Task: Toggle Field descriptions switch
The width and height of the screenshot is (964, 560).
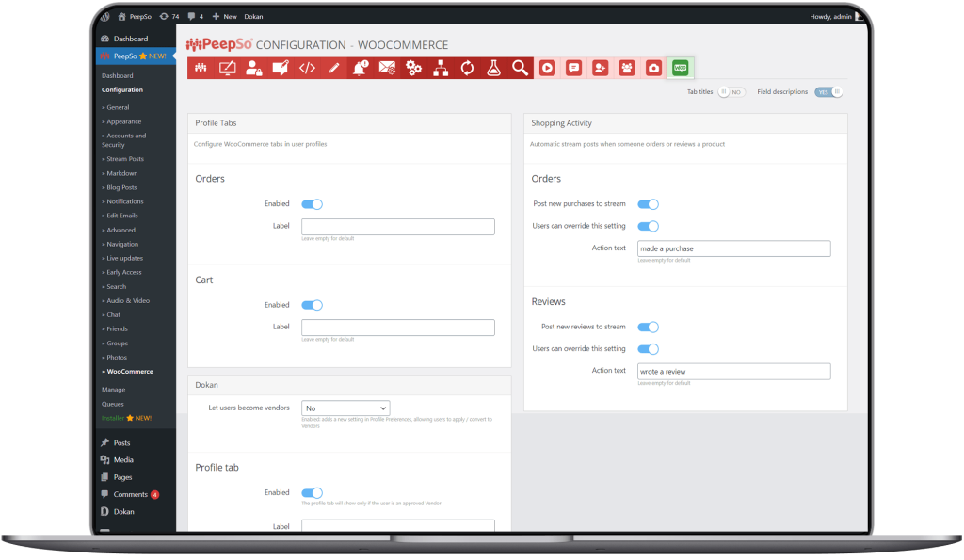Action: pyautogui.click(x=828, y=92)
